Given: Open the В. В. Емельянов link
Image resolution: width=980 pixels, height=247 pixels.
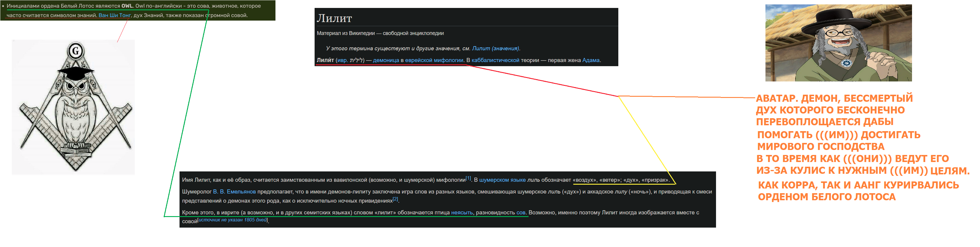Looking at the screenshot, I should [x=234, y=191].
